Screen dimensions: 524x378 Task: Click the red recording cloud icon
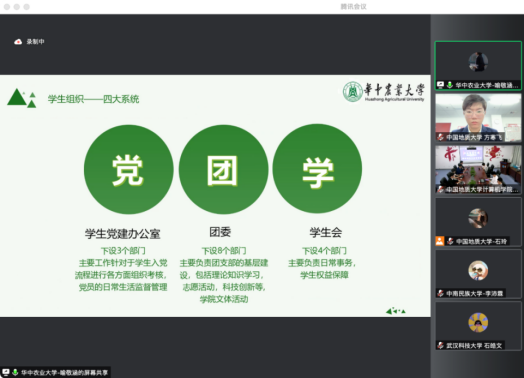click(x=18, y=42)
